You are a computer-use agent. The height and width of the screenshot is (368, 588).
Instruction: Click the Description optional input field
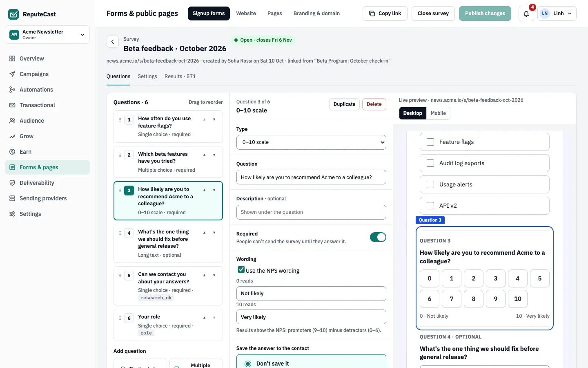tap(311, 212)
